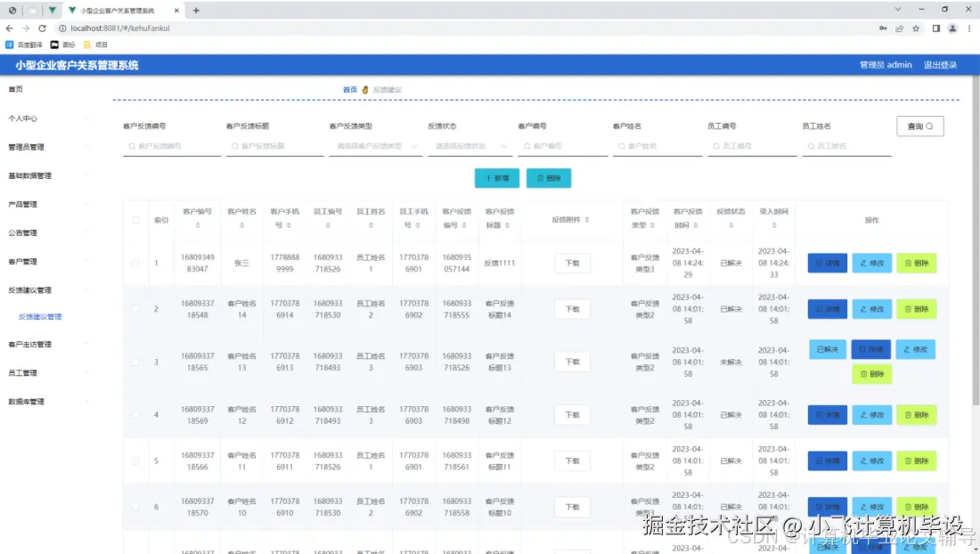Focus the 客户姓名 search field
Screen dimensions: 980x554
pyautogui.click(x=657, y=146)
